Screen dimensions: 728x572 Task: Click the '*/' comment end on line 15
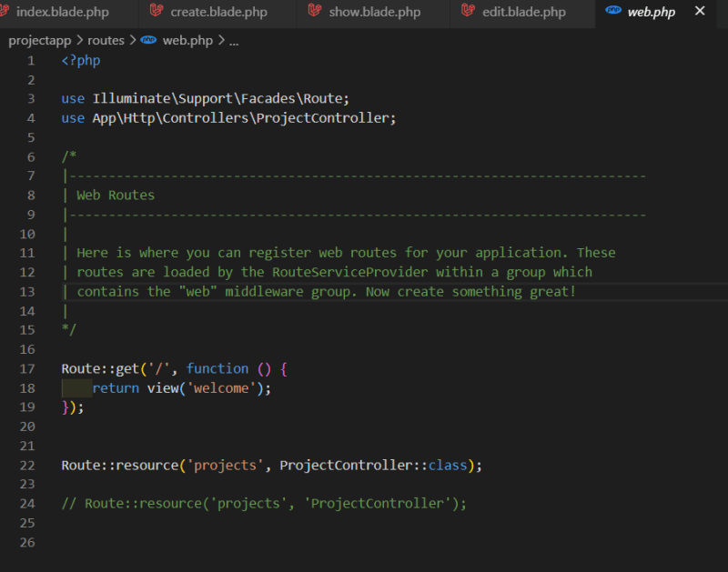(x=69, y=330)
